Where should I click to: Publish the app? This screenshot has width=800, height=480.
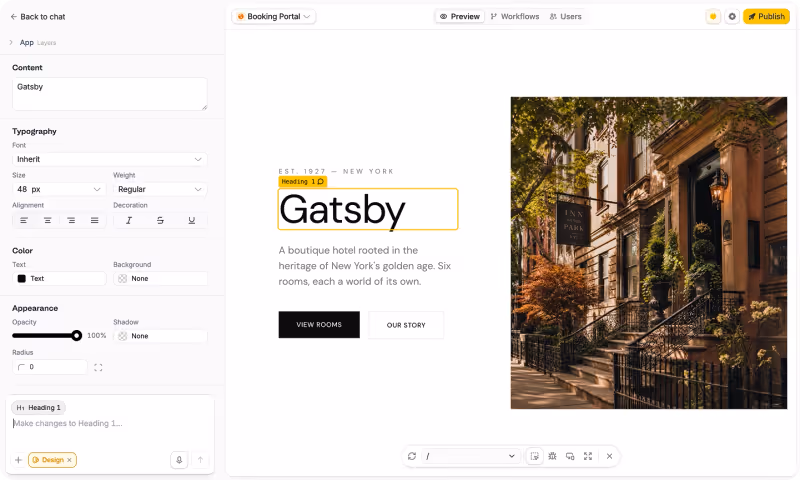point(766,16)
